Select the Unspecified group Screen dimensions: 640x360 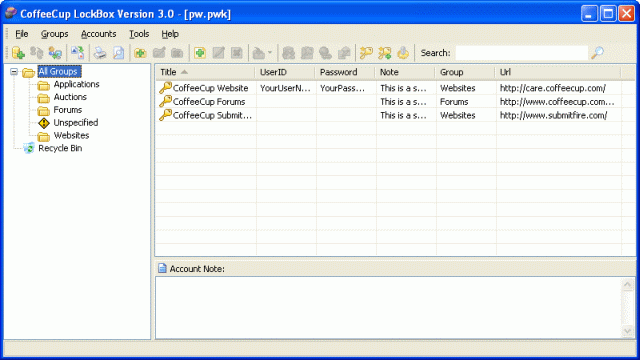[x=76, y=122]
